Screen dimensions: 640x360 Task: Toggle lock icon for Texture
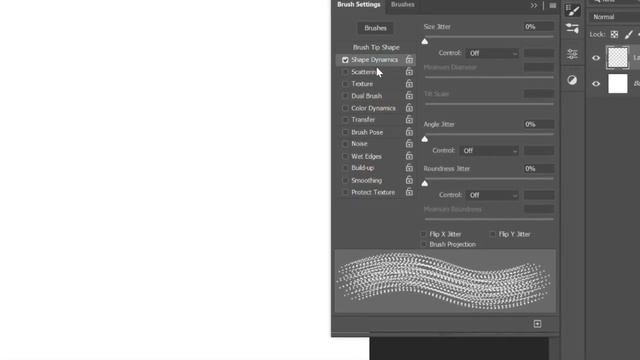click(x=409, y=84)
